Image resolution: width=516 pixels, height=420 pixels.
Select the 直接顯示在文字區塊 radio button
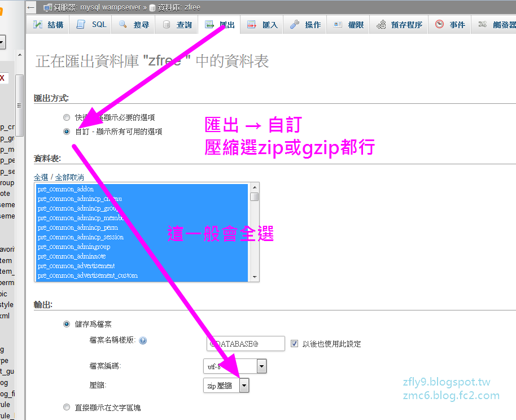[x=67, y=408]
